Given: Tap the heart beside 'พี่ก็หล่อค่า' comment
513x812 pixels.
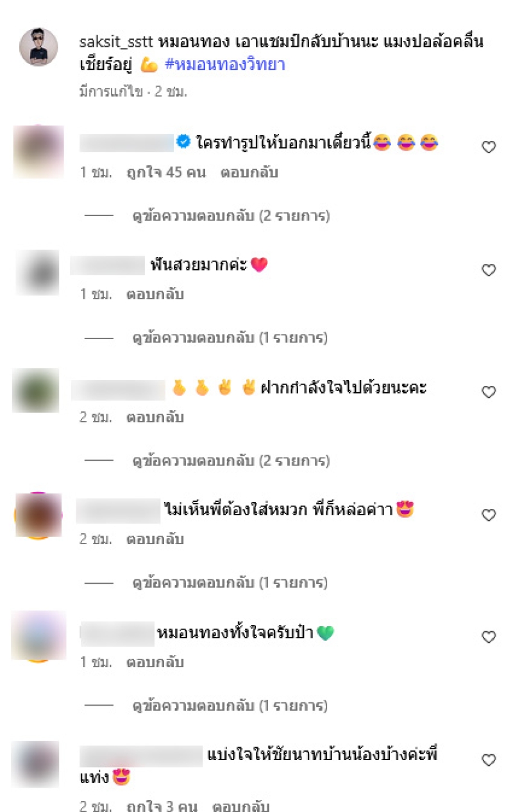Looking at the screenshot, I should pyautogui.click(x=489, y=515).
